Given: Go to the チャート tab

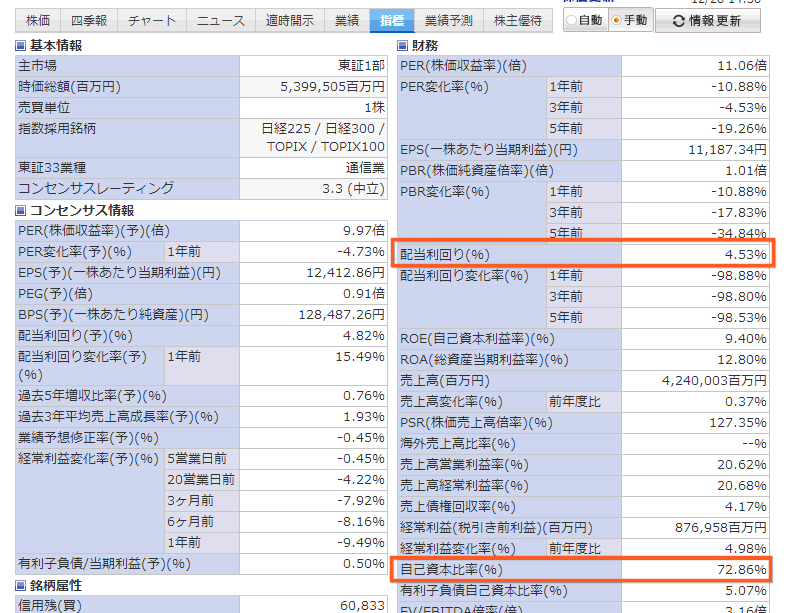Looking at the screenshot, I should coord(152,20).
